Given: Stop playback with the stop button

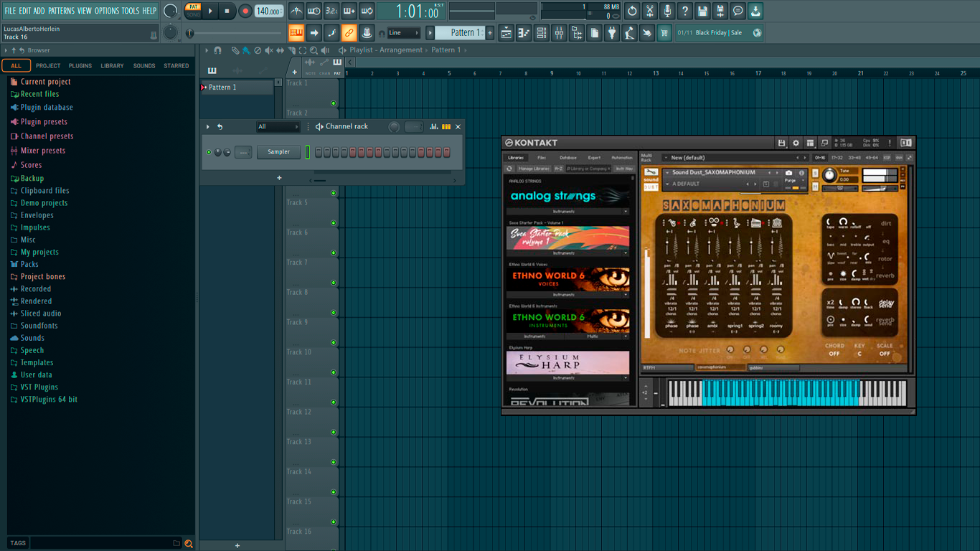Looking at the screenshot, I should pos(227,11).
